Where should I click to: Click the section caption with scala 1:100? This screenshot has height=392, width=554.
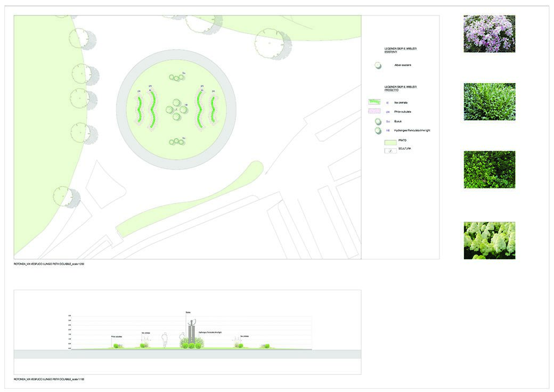tap(49, 379)
